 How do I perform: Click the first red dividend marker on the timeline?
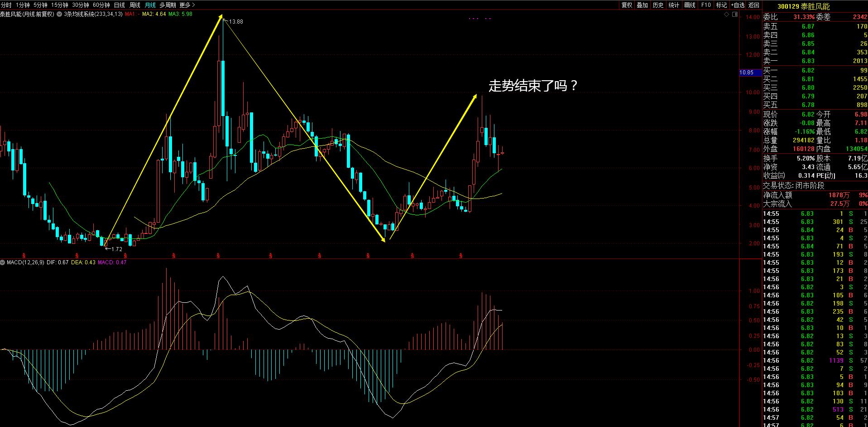(x=24, y=256)
